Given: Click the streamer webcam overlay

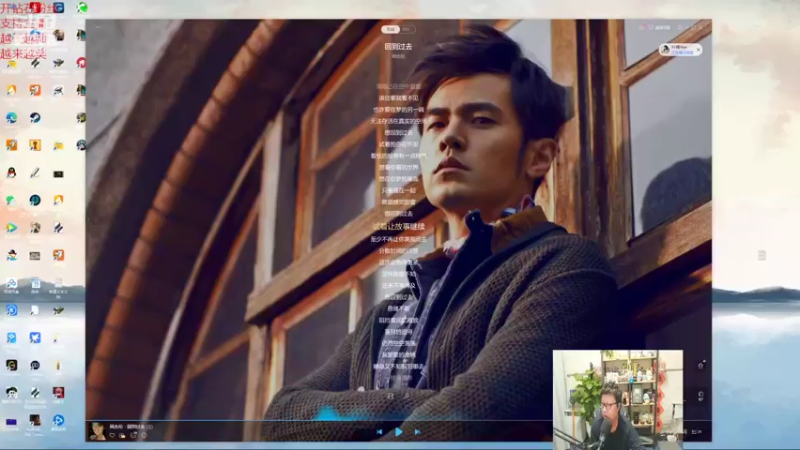Looking at the screenshot, I should click(x=618, y=399).
